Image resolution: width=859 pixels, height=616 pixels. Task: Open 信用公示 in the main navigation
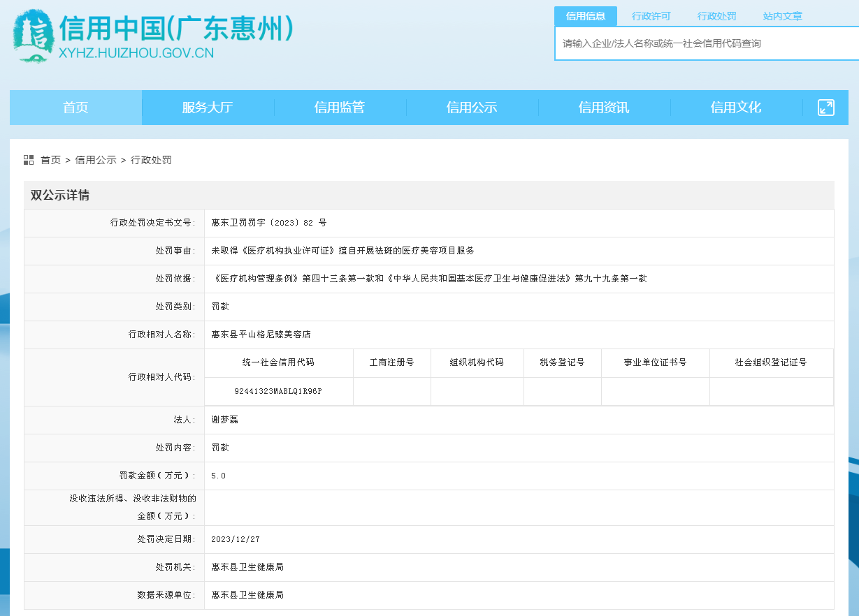(x=472, y=108)
